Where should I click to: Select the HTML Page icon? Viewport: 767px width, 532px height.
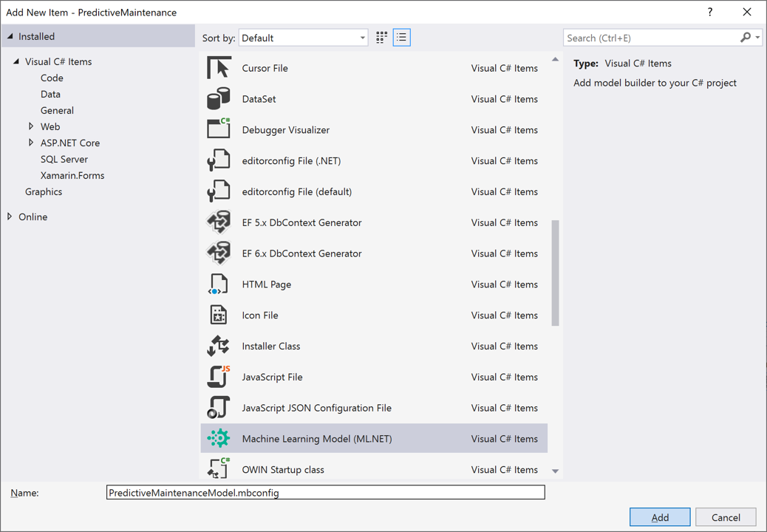[219, 284]
